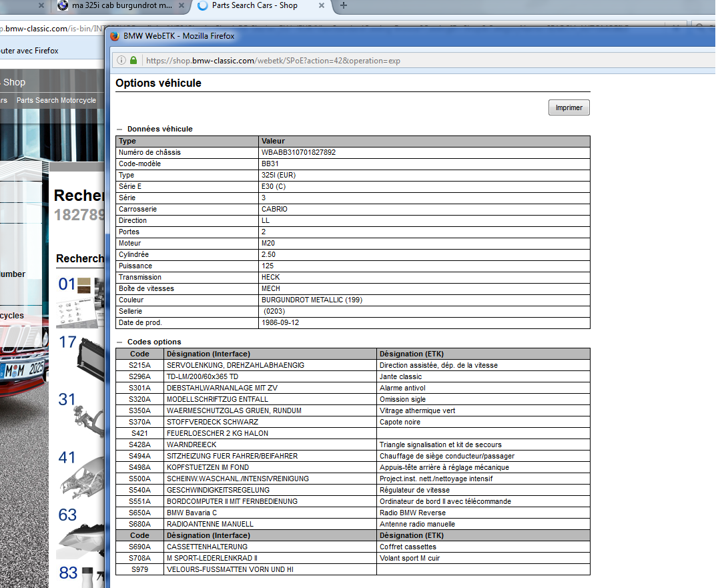The image size is (718, 588).
Task: Switch to the 'ma 325i cab burgundrot' tab
Action: point(122,5)
